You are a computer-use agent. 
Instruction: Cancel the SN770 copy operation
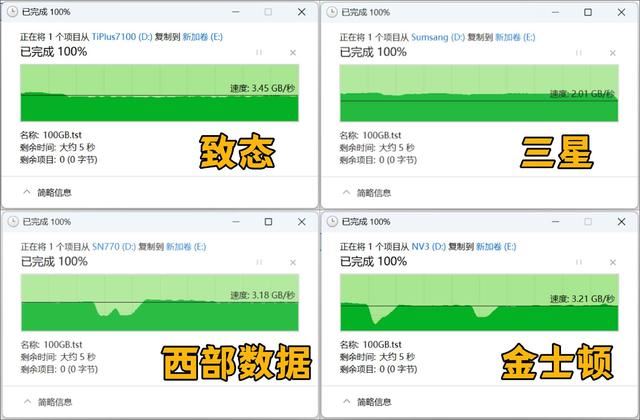coord(293,262)
